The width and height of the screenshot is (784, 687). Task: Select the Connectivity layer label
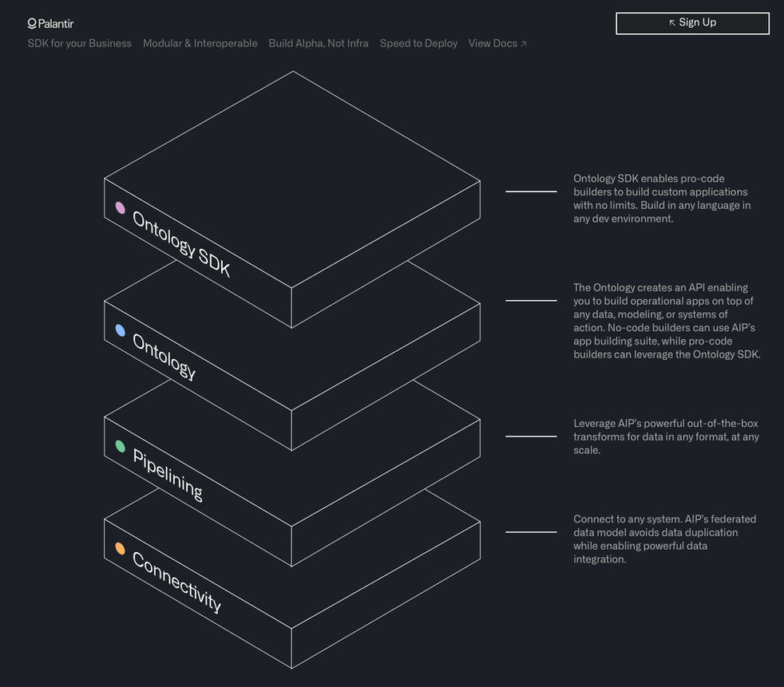tap(176, 582)
